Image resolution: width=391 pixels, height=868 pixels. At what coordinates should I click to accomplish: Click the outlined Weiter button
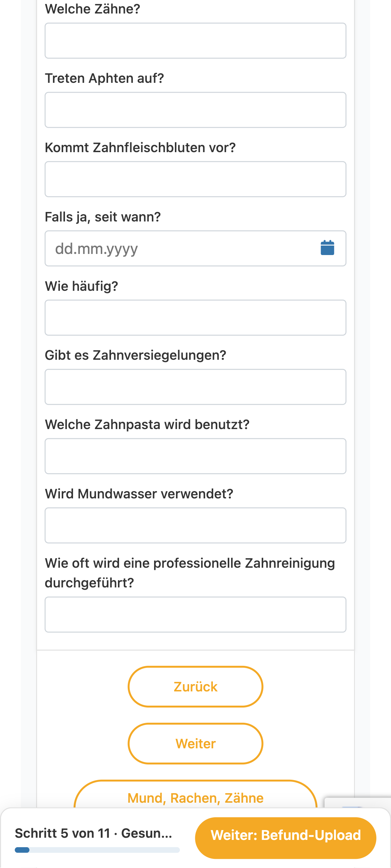pos(195,744)
